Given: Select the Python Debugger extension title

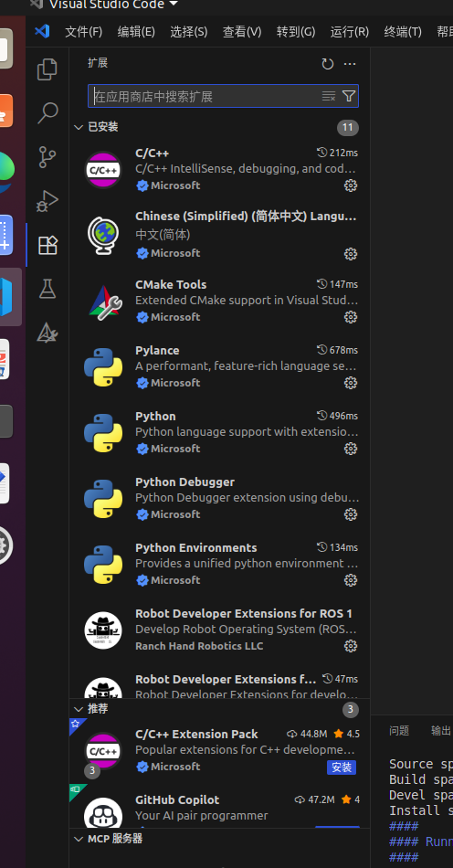Looking at the screenshot, I should pyautogui.click(x=184, y=482).
